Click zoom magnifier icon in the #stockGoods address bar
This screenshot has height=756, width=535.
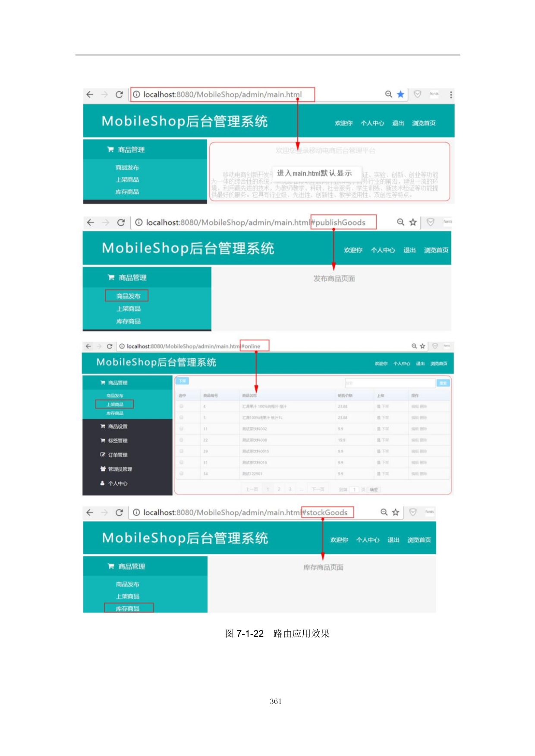click(x=384, y=512)
